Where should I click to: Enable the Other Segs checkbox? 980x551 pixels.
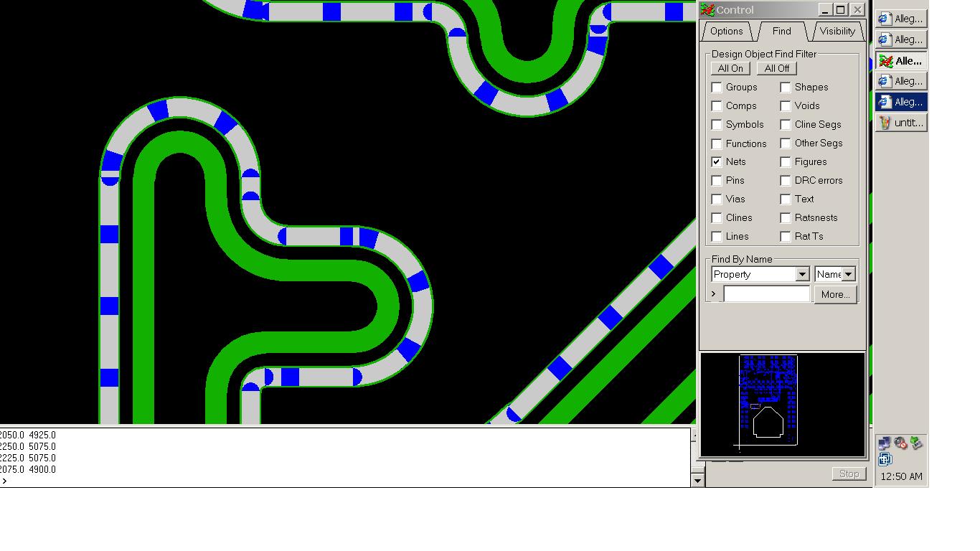click(786, 143)
